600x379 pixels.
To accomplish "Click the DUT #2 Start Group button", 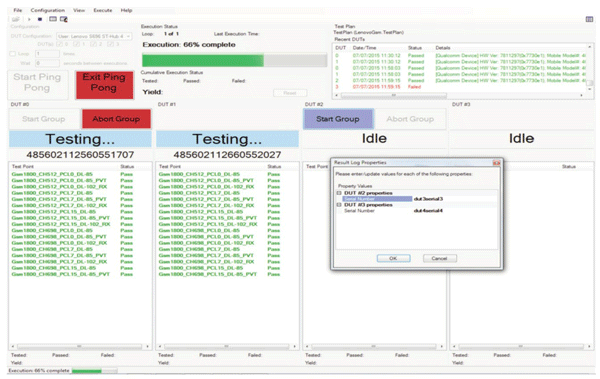I will coord(338,119).
